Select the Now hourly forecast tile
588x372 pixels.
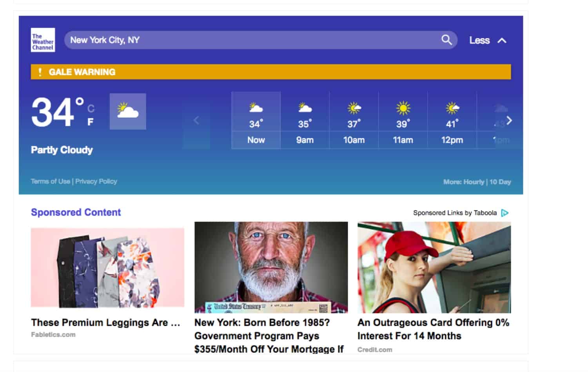(x=256, y=121)
